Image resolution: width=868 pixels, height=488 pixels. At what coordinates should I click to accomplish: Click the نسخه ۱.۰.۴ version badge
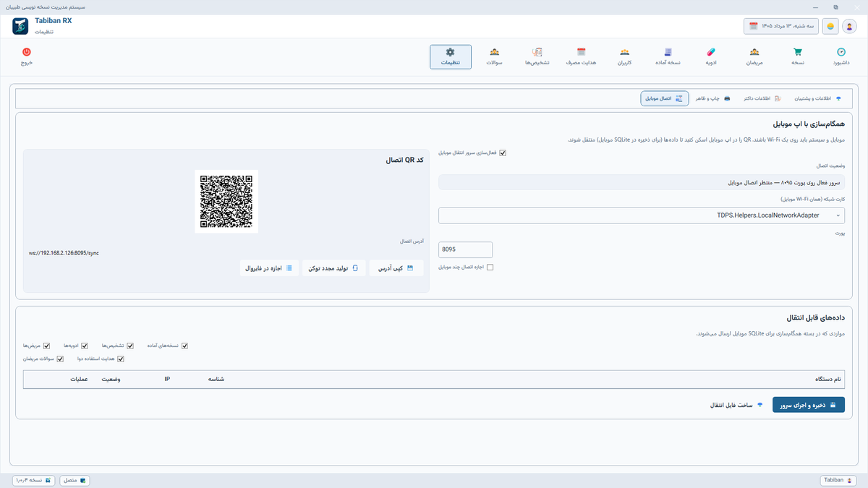[x=34, y=480]
